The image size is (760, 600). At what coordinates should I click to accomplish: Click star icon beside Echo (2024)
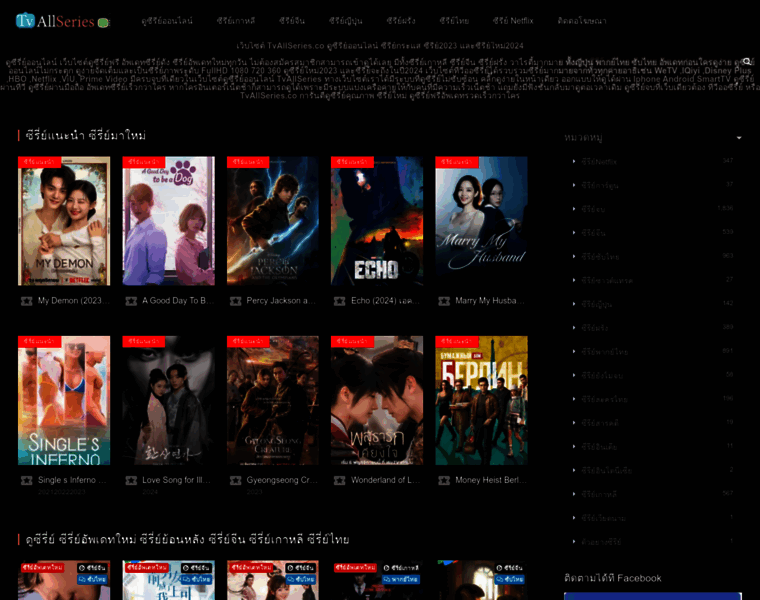(339, 301)
